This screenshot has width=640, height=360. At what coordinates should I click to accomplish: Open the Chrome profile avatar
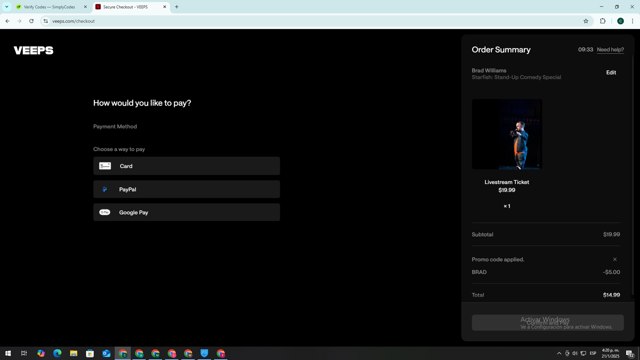[620, 21]
